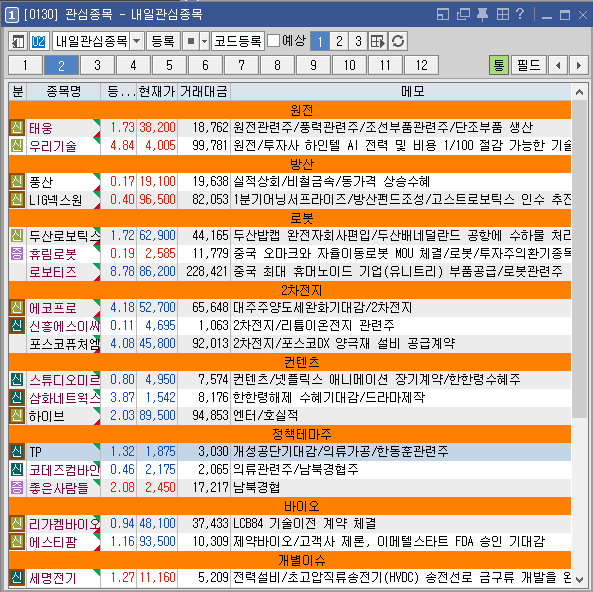Click the square stop icon button
Screen dimensions: 593x592
tap(191, 41)
